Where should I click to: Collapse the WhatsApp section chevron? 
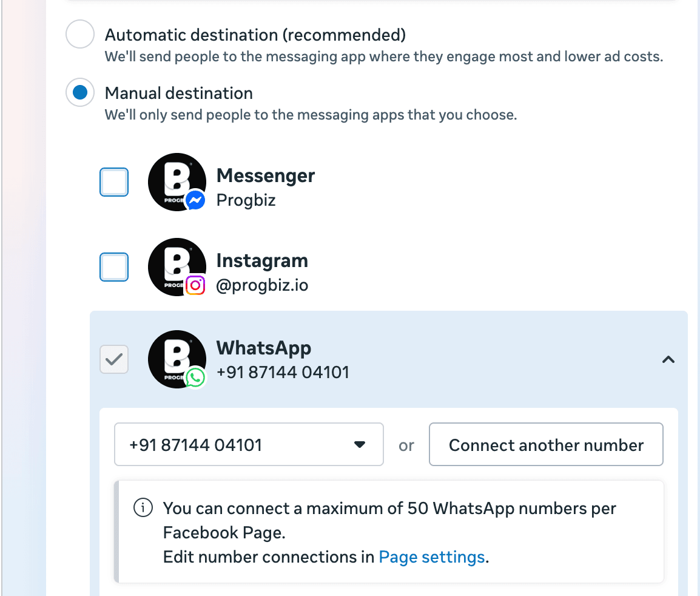[668, 359]
